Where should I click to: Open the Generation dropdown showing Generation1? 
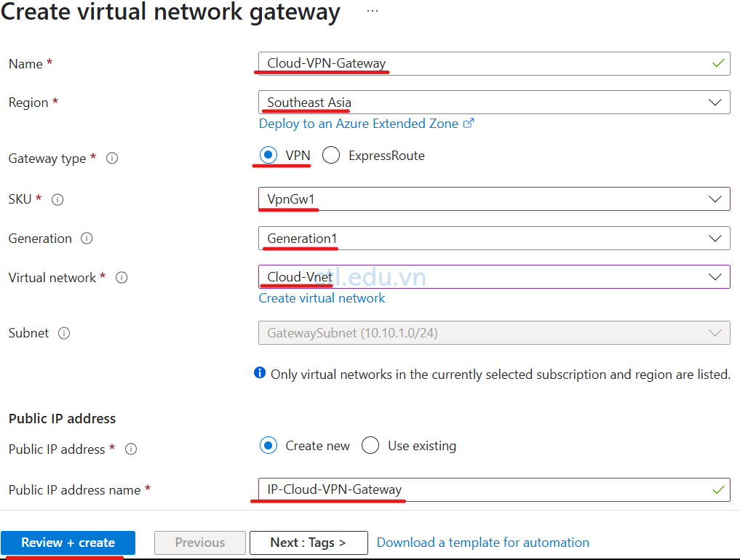click(494, 239)
